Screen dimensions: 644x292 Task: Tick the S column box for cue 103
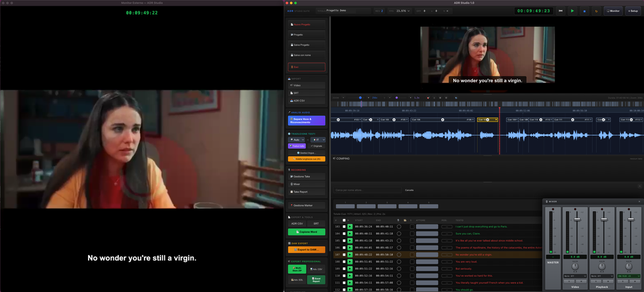(x=413, y=227)
